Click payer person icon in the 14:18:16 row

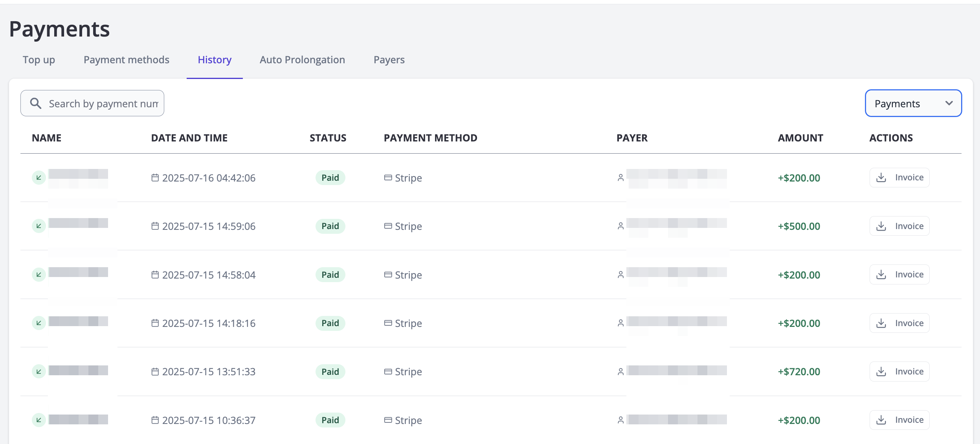click(620, 323)
